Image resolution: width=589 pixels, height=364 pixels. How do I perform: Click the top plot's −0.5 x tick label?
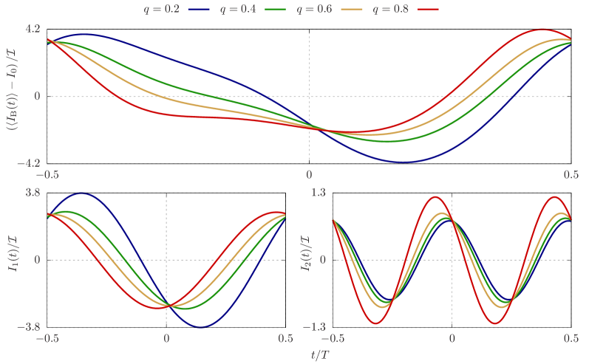point(47,174)
